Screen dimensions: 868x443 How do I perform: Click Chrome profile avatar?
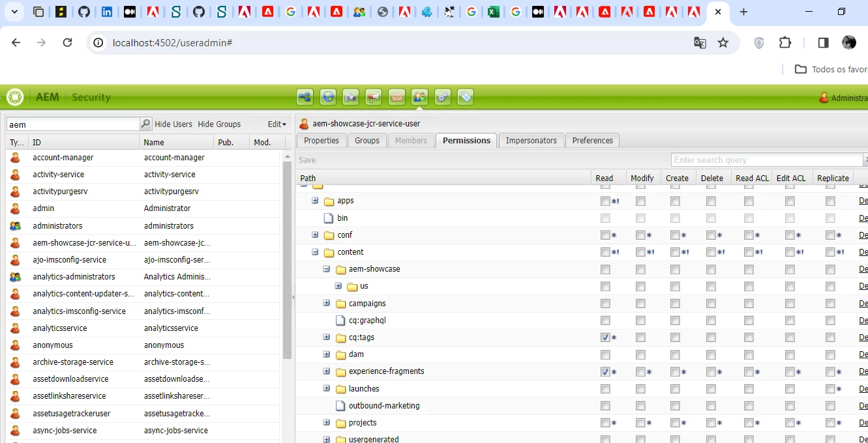pyautogui.click(x=849, y=42)
